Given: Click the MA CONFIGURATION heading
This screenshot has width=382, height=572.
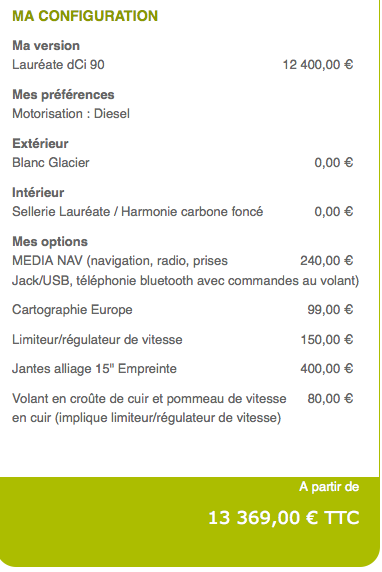Looking at the screenshot, I should tap(85, 16).
